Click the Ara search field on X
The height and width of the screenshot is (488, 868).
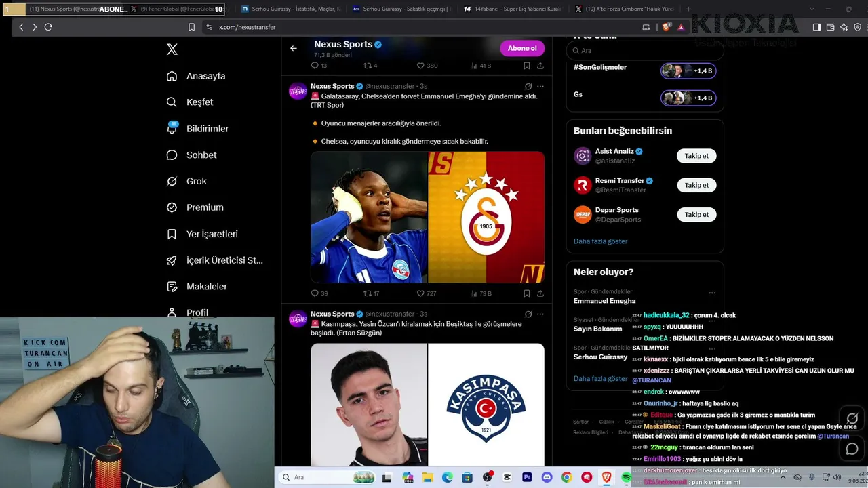tap(644, 50)
